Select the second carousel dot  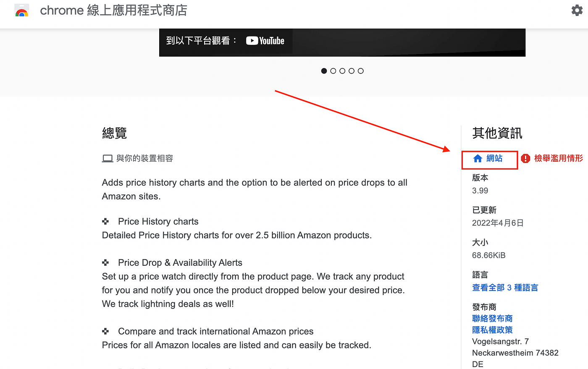click(x=333, y=71)
